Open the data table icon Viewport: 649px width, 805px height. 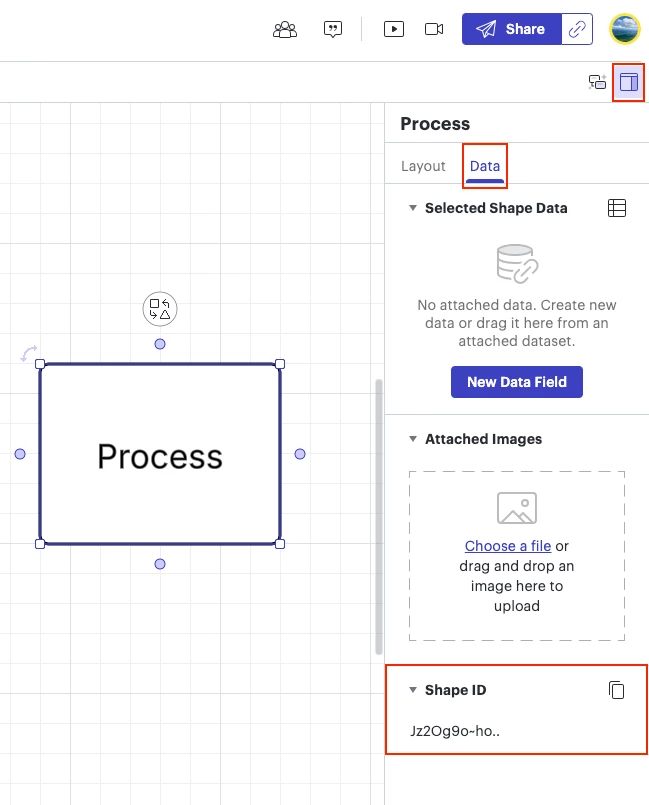[x=617, y=208]
